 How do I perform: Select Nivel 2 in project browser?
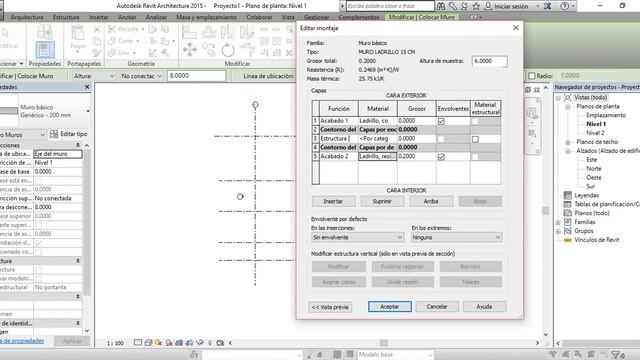595,133
